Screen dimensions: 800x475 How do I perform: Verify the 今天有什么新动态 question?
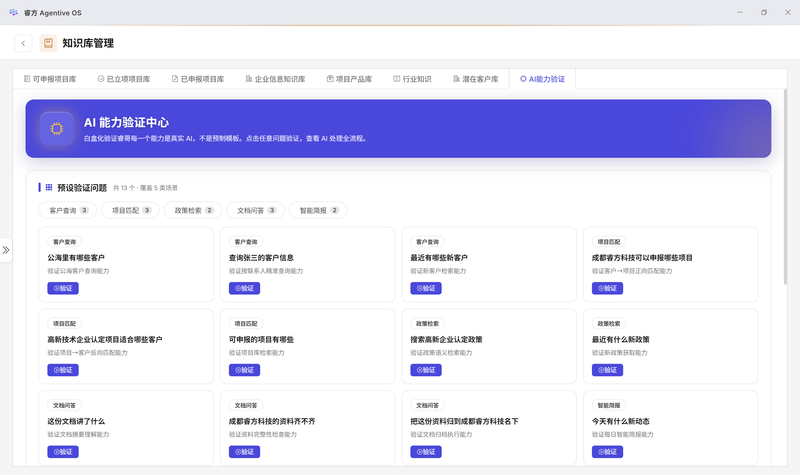coord(607,452)
